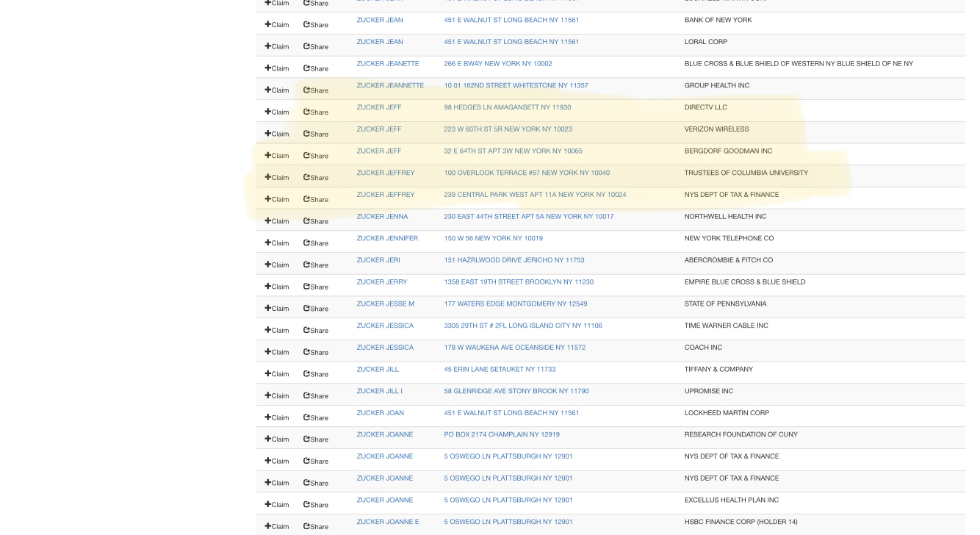Open address 177 WATERS EDGE MONTGOMERY
This screenshot has width=980, height=535.
pyautogui.click(x=516, y=304)
